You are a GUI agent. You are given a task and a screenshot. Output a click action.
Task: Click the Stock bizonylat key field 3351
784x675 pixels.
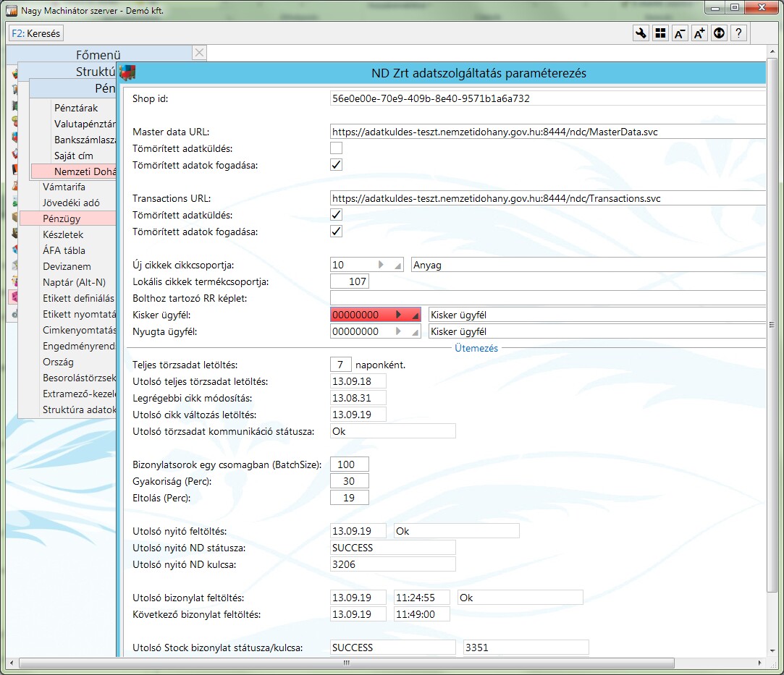coord(526,648)
